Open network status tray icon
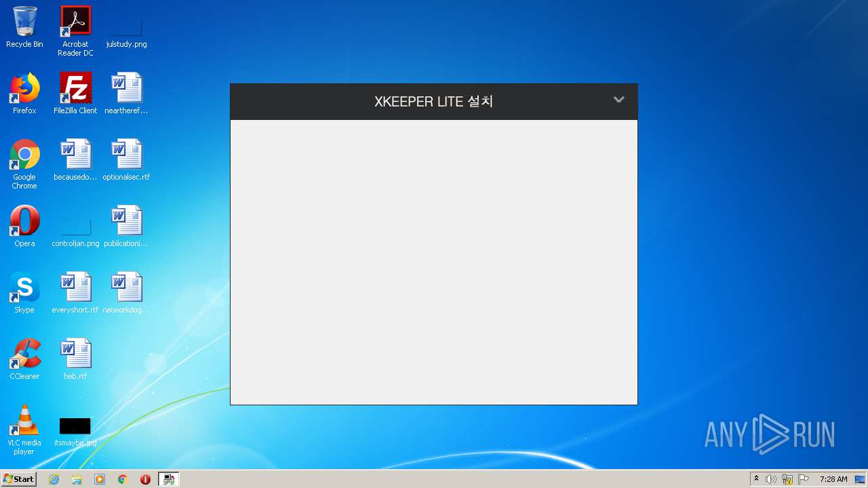 coord(787,479)
